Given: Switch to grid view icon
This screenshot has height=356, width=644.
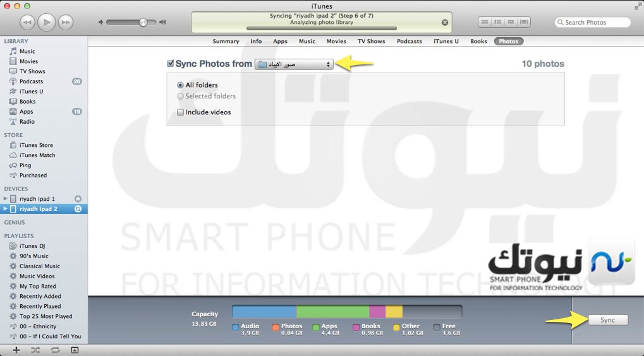Looking at the screenshot, I should click(x=511, y=22).
